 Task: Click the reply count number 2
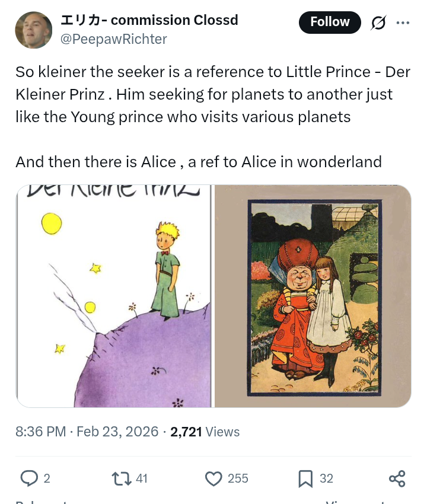click(47, 479)
